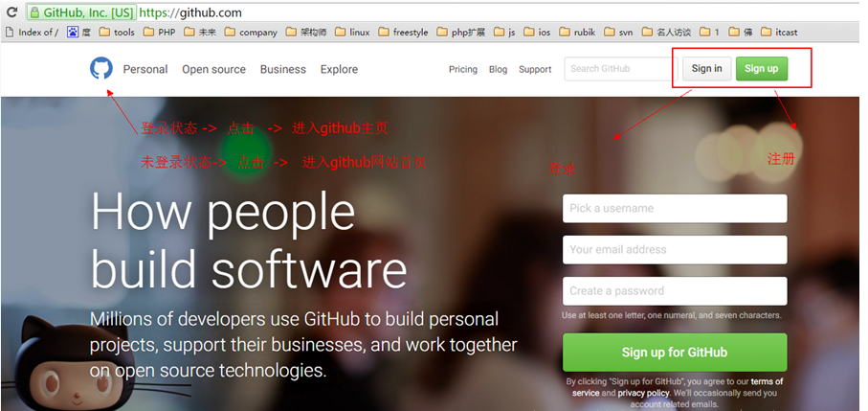Click the Sign in button
The image size is (868, 411).
tap(707, 69)
